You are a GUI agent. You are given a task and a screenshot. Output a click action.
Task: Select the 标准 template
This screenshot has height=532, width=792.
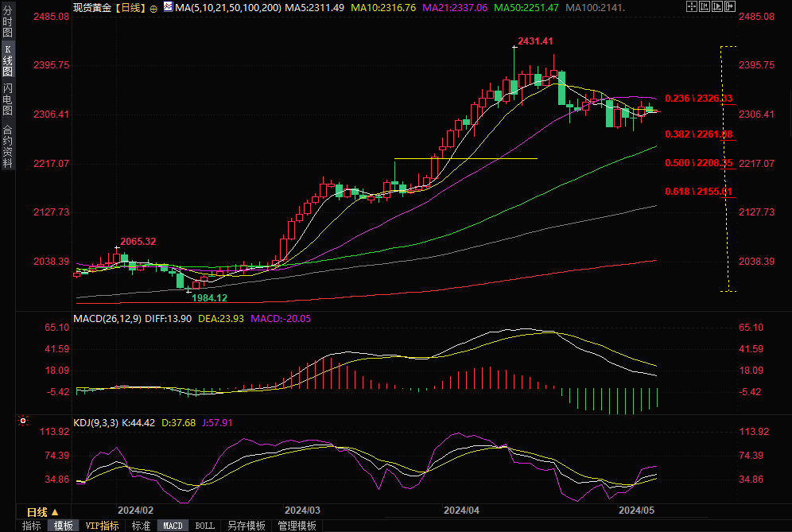(141, 526)
